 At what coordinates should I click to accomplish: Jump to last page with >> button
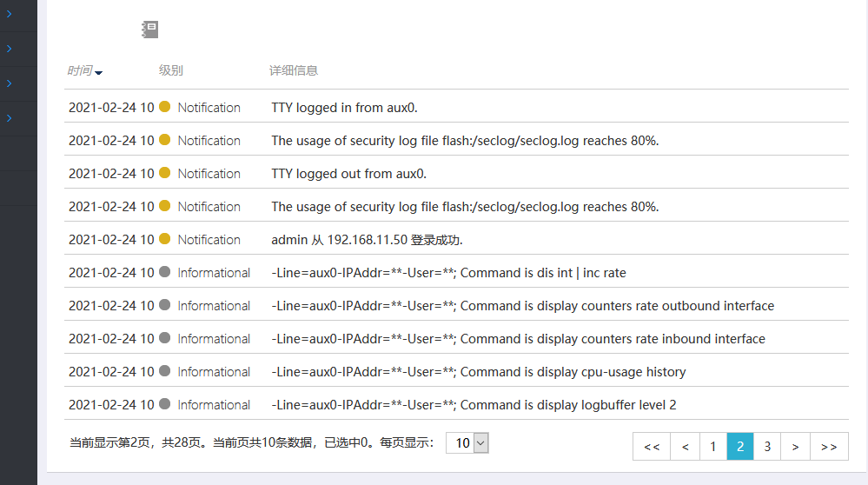pos(829,446)
